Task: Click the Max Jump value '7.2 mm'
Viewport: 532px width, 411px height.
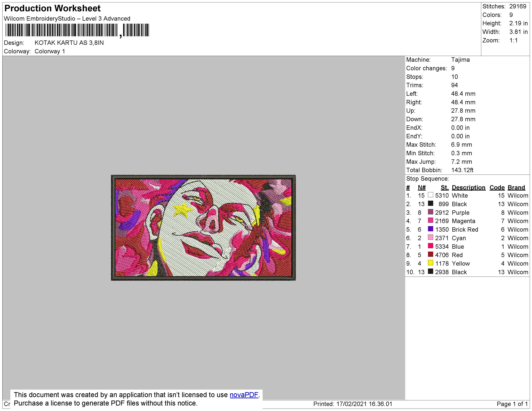Action: pos(462,162)
